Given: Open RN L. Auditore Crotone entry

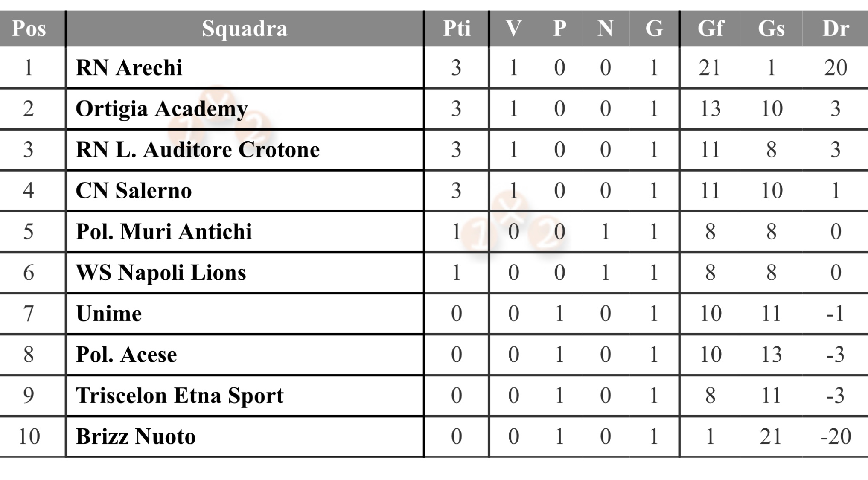Looking at the screenshot, I should pyautogui.click(x=198, y=150).
